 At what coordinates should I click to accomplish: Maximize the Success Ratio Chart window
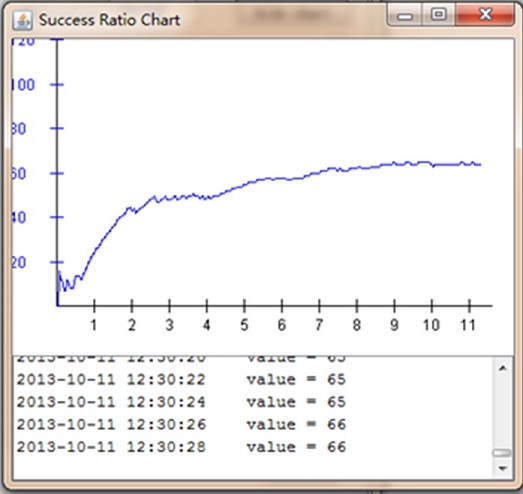pyautogui.click(x=438, y=15)
